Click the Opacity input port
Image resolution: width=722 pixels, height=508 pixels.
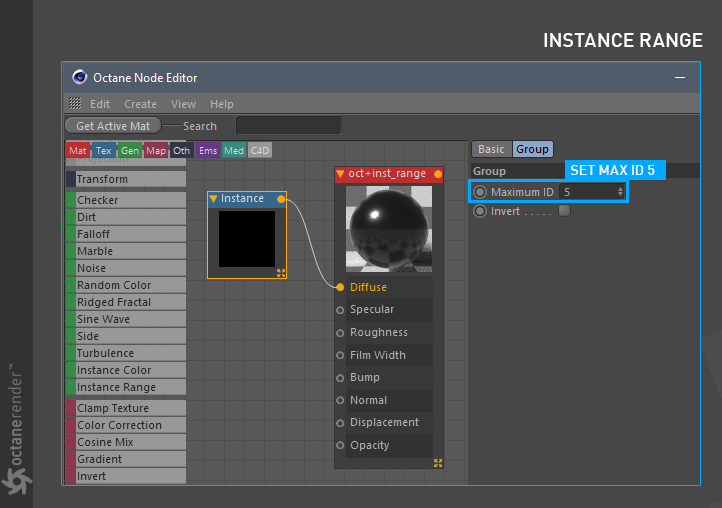tap(340, 446)
